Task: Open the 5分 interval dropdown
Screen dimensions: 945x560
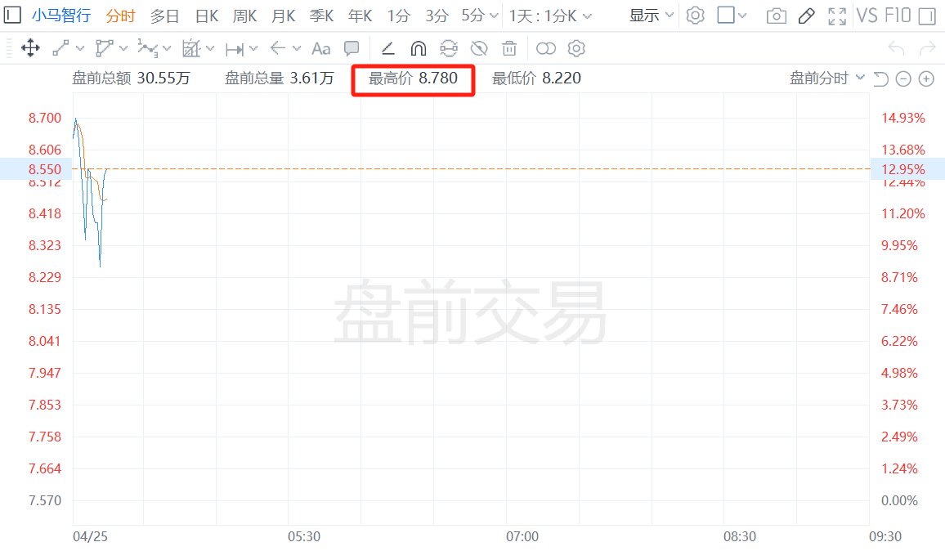Action: pos(480,16)
